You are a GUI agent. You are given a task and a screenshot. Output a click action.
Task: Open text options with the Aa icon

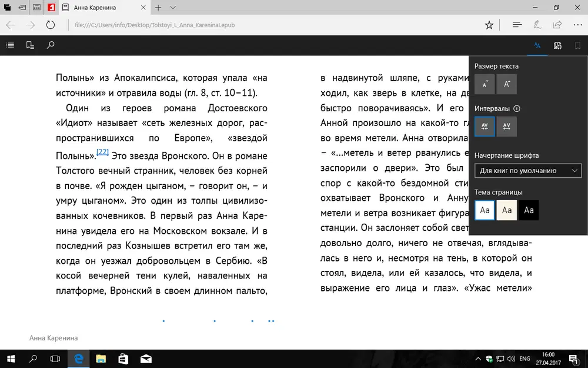538,45
